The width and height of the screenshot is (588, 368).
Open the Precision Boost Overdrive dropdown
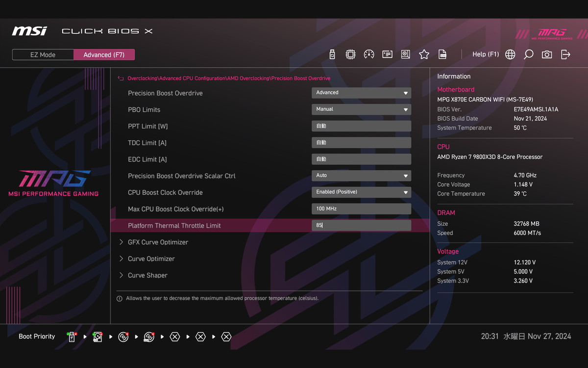tap(361, 93)
